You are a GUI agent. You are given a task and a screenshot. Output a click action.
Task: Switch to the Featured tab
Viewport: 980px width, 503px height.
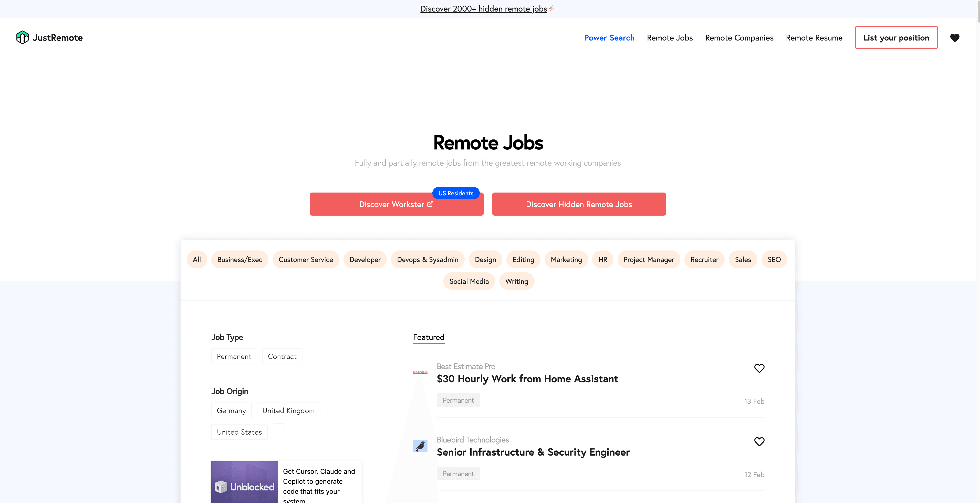coord(428,337)
